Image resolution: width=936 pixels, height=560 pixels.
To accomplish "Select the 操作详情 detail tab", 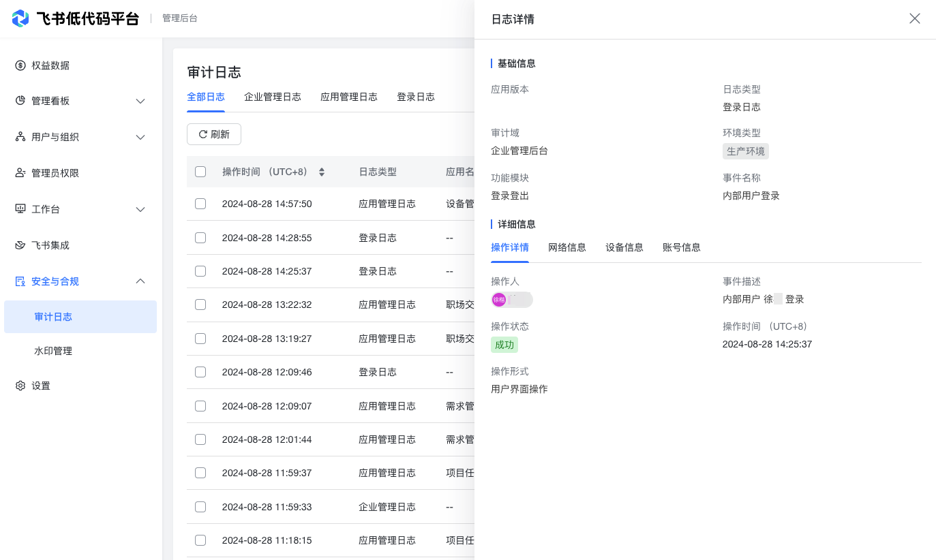I will [x=510, y=247].
